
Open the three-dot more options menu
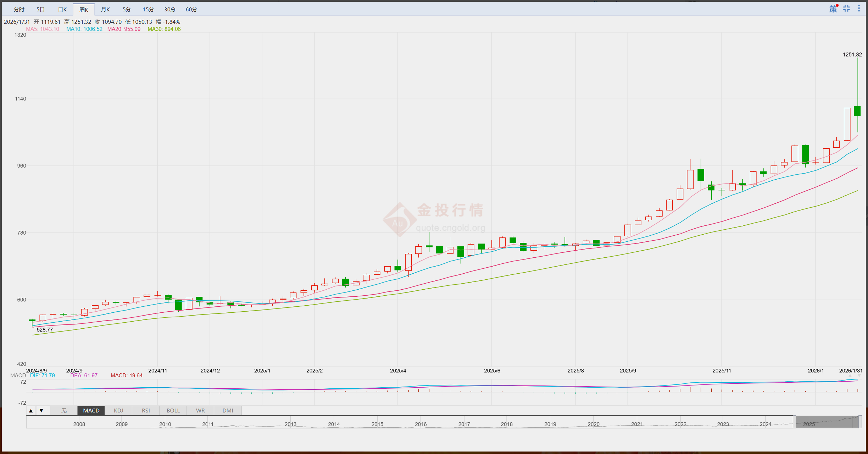tap(859, 9)
